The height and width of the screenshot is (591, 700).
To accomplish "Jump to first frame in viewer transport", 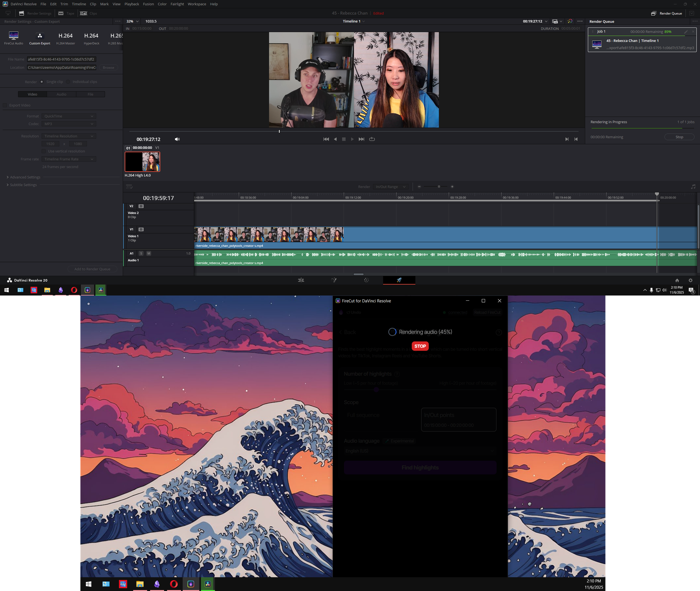I will tap(326, 139).
